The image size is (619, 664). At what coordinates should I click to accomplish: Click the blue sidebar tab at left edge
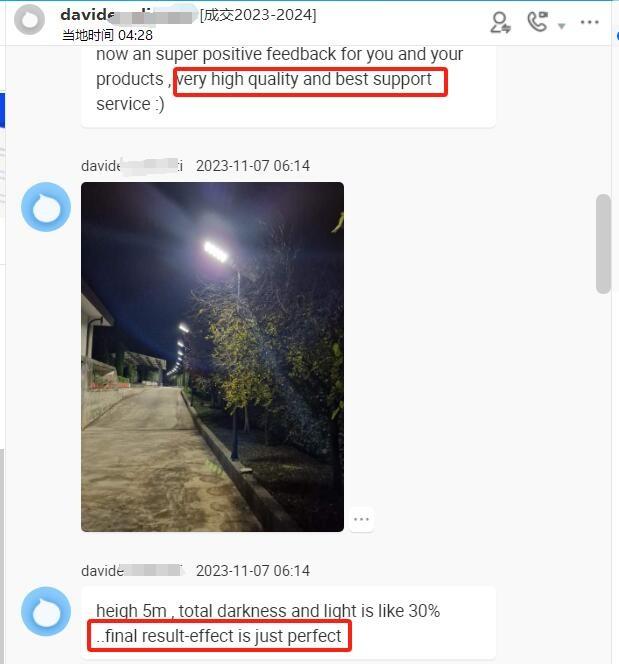tap(2, 110)
